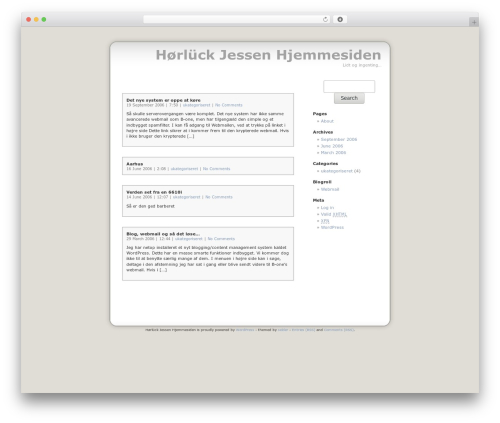Close the browser window with the red button

[29, 20]
